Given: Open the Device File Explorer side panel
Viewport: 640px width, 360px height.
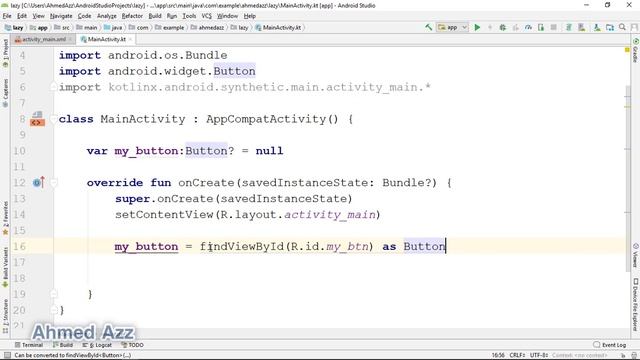Looking at the screenshot, I should [x=636, y=304].
